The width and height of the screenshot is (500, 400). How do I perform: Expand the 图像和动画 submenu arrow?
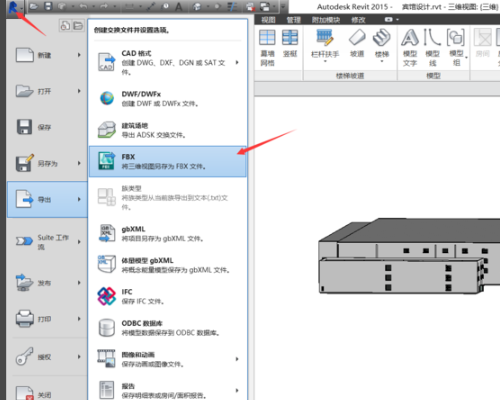(237, 359)
